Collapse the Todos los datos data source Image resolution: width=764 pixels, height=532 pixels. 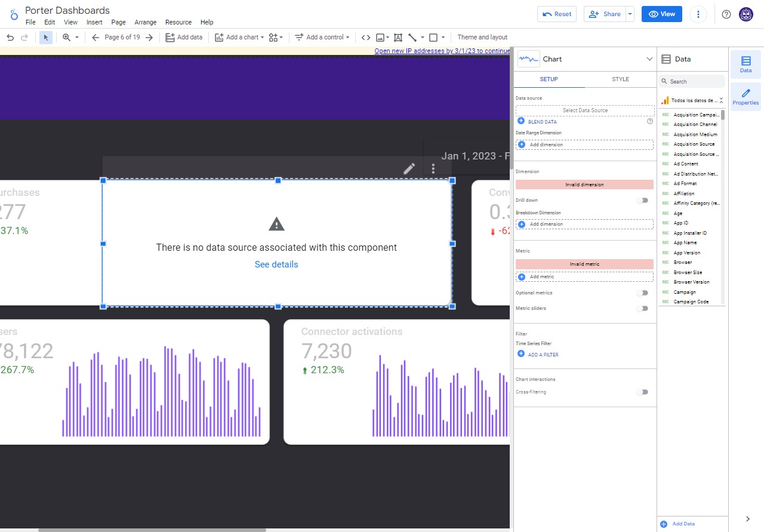click(x=721, y=100)
